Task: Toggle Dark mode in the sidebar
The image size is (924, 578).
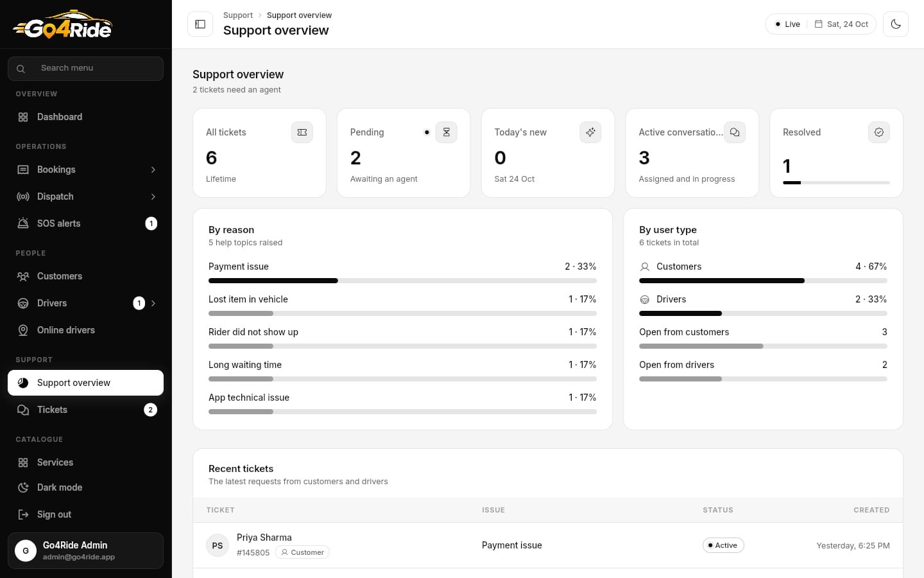Action: pos(85,487)
